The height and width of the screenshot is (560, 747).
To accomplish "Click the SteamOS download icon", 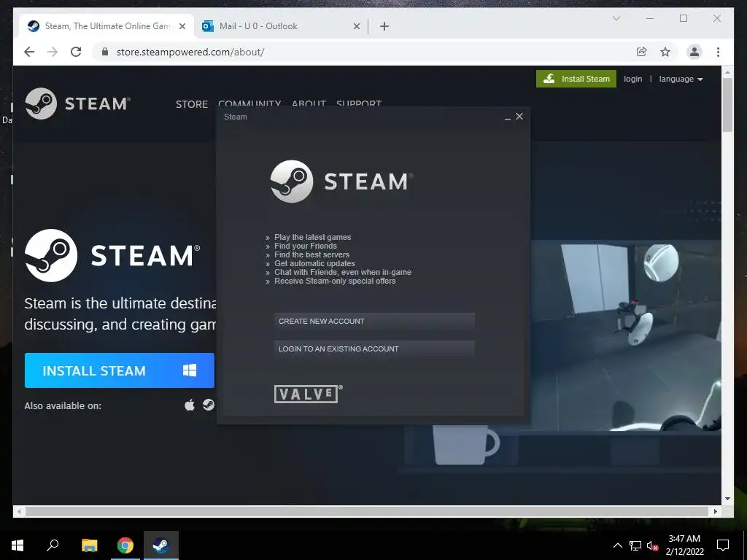I will pos(208,405).
